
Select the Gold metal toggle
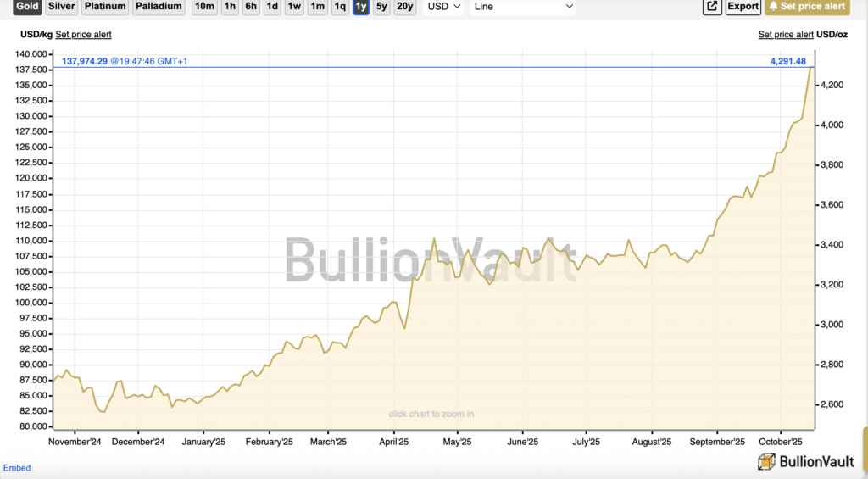pyautogui.click(x=27, y=7)
